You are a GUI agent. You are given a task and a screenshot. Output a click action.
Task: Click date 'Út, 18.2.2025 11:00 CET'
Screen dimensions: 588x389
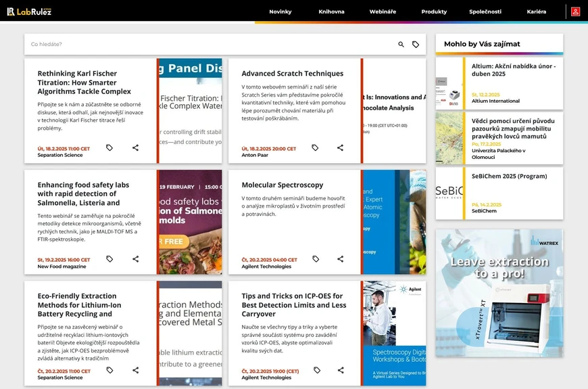[64, 149]
